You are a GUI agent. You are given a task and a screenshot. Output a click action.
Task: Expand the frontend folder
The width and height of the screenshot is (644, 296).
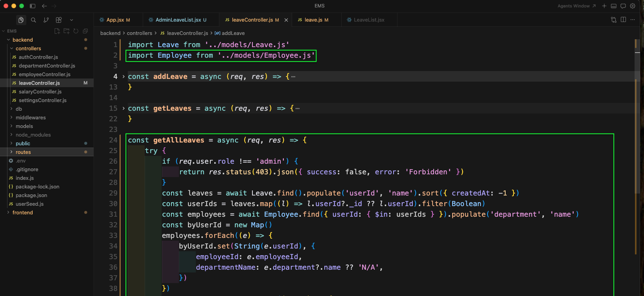8,212
